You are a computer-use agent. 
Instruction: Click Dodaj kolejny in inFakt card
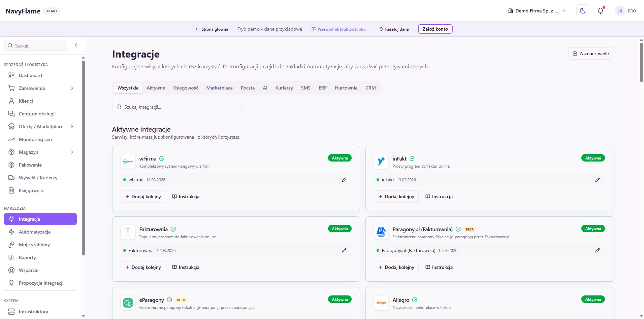point(396,197)
